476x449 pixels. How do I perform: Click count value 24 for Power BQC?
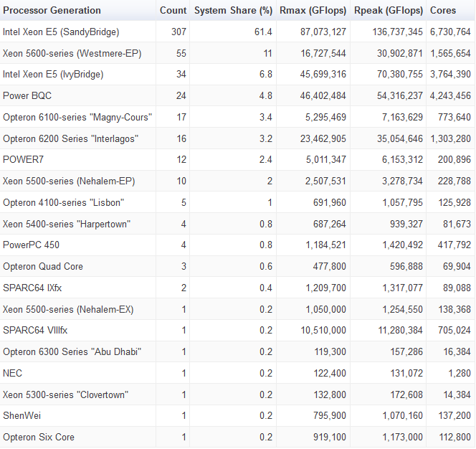[x=181, y=95]
